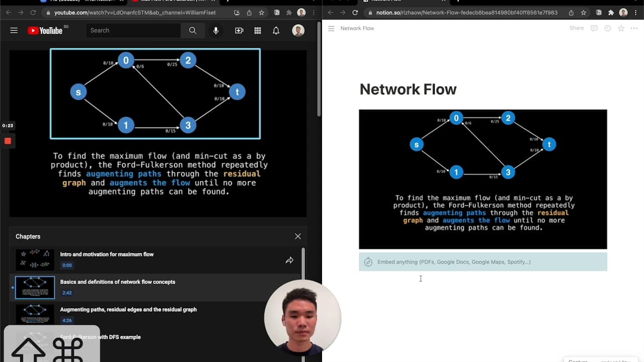Screen dimensions: 644x362
Task: Click the 2:42 chapter timestamp
Action: [x=67, y=293]
